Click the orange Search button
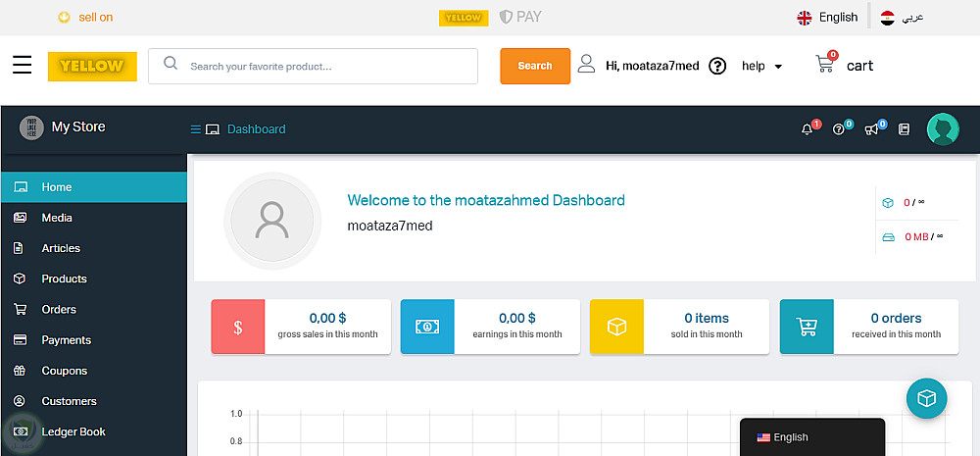Viewport: 980px width, 456px height. [x=535, y=66]
